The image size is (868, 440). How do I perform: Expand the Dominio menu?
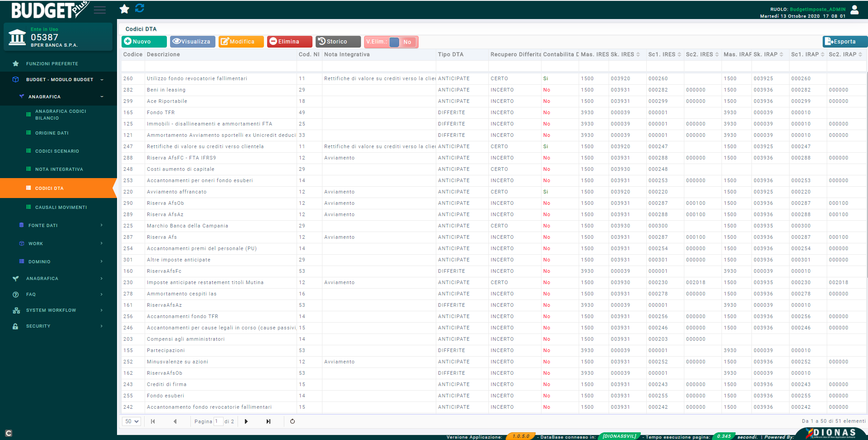59,261
